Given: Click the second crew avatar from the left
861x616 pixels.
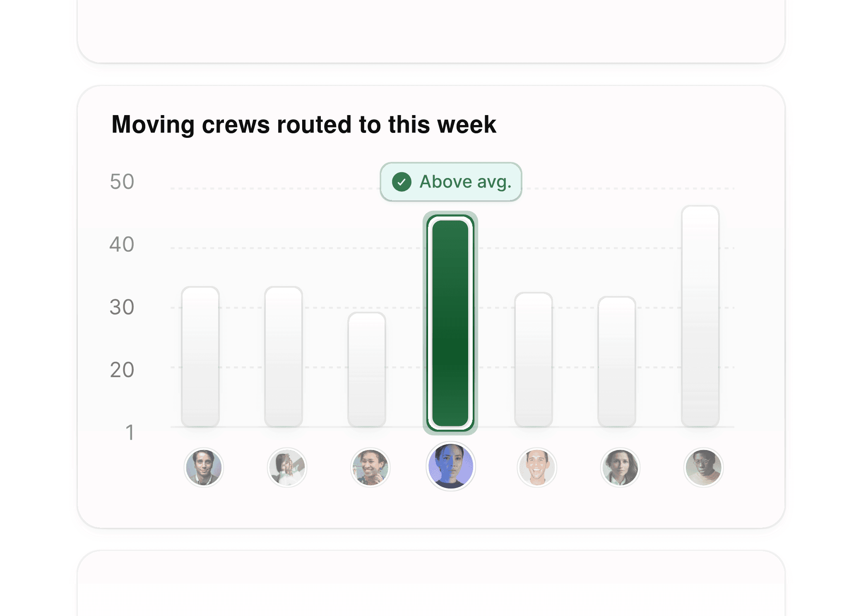Looking at the screenshot, I should [x=287, y=467].
